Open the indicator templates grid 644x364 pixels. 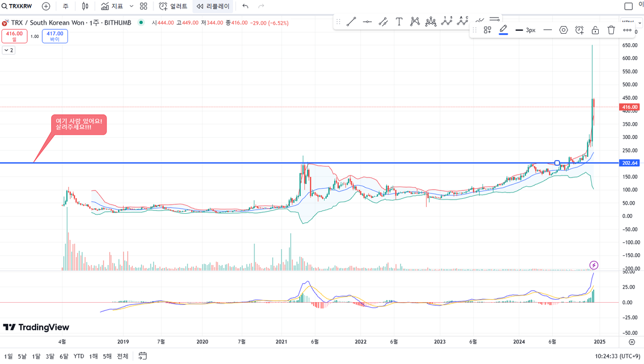click(x=144, y=7)
